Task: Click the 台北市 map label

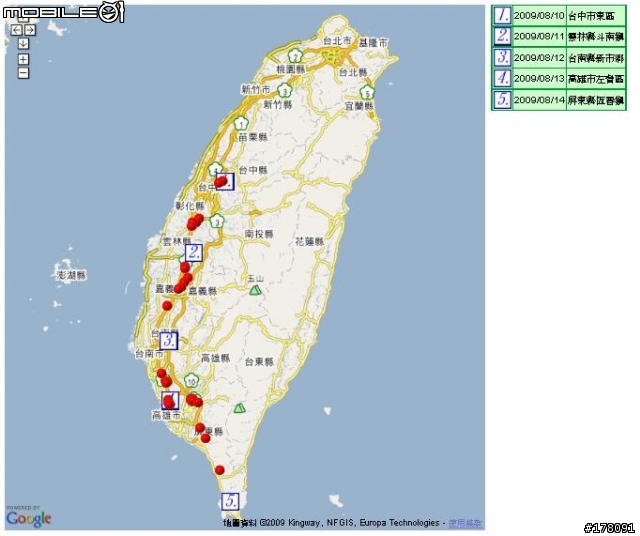Action: coord(337,41)
